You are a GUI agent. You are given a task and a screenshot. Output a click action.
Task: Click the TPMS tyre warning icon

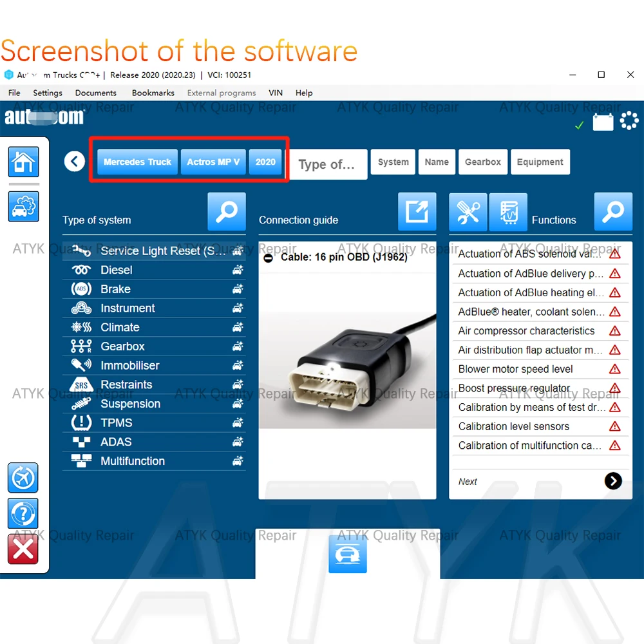[81, 422]
